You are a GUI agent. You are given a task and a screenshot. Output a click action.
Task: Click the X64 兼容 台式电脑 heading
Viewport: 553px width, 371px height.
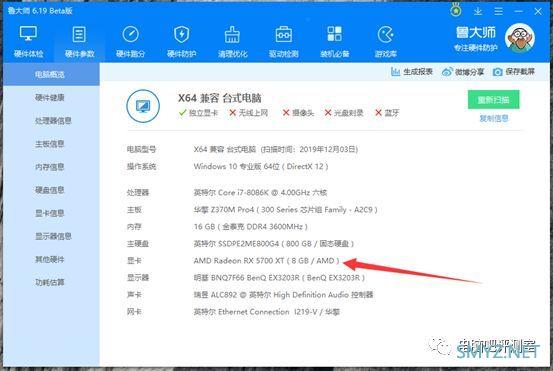[219, 98]
